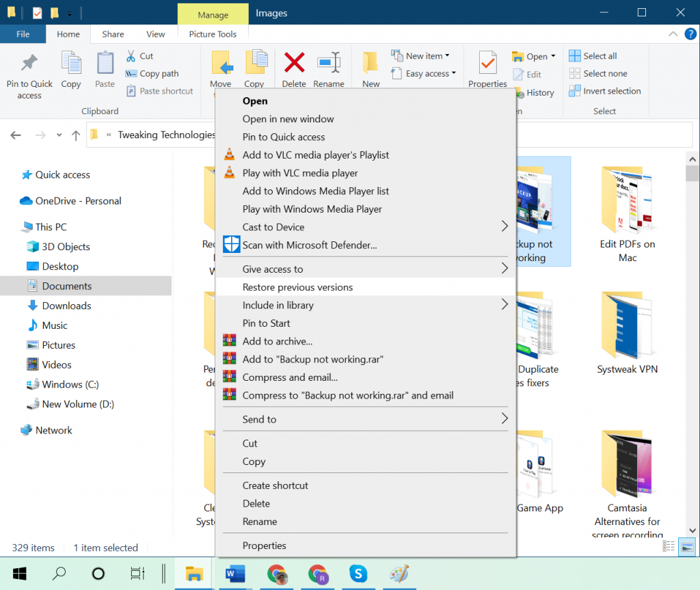
Task: Switch to the View ribbon tab
Action: point(155,33)
